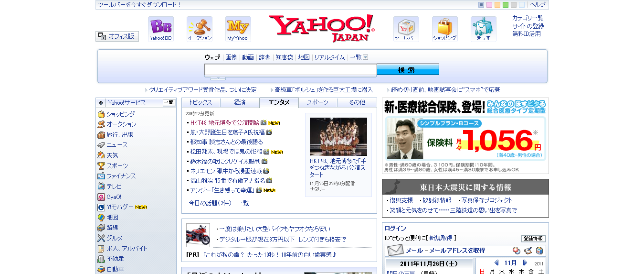The height and width of the screenshot is (274, 644).
Task: Open the My Yahoo! icon
Action: pyautogui.click(x=238, y=29)
